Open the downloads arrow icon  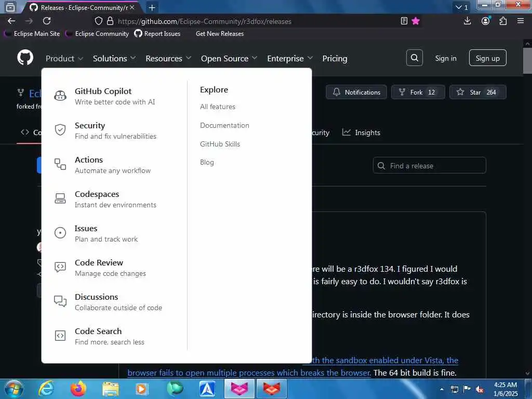tap(467, 21)
